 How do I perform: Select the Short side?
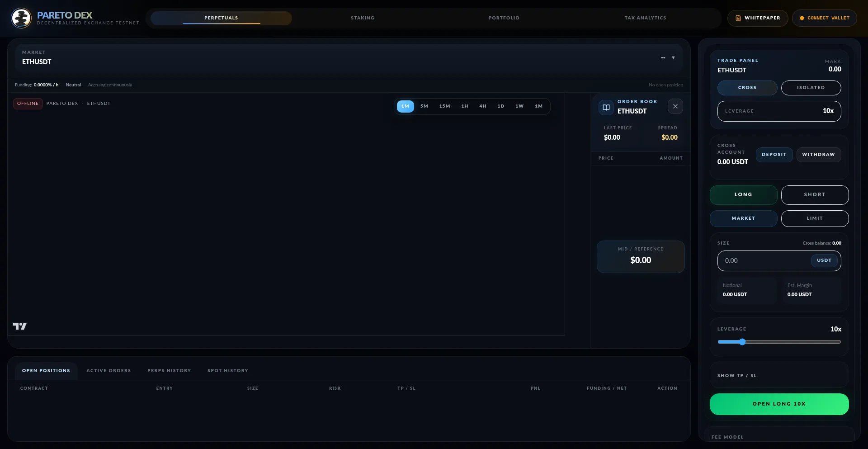815,195
